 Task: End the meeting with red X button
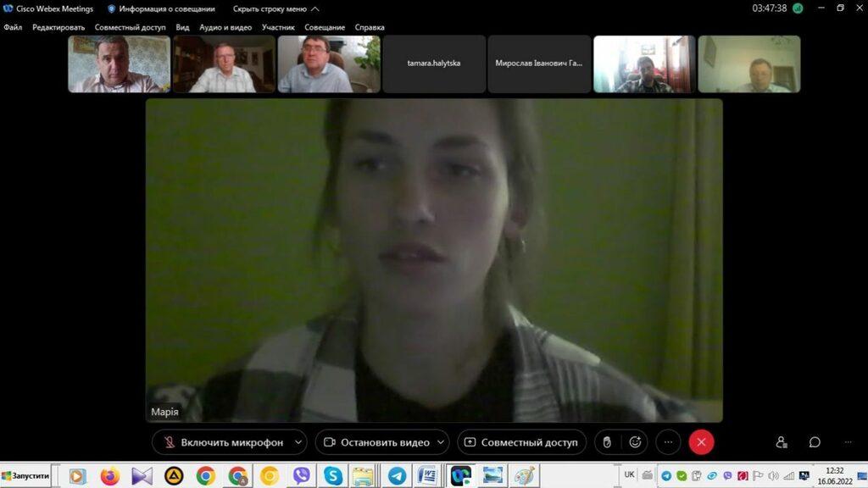click(x=701, y=442)
